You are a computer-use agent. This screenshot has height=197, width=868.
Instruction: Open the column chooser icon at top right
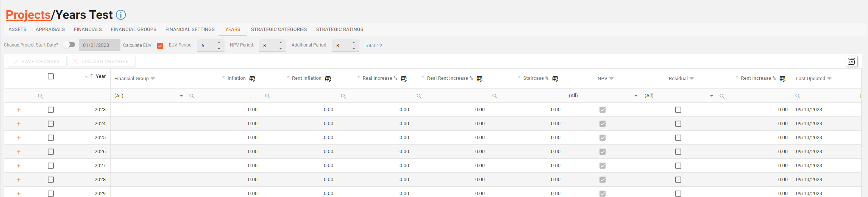(x=851, y=61)
